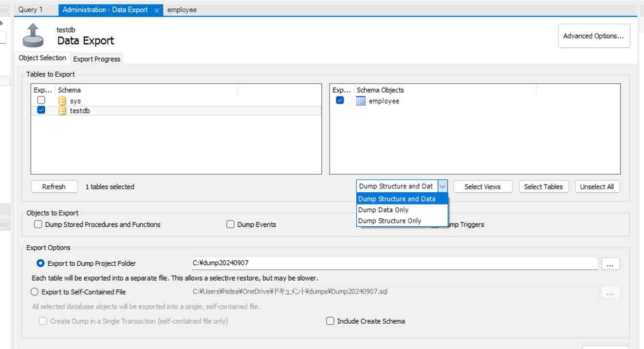Uncheck the testdb schema export checkbox
Image resolution: width=644 pixels, height=349 pixels.
41,110
